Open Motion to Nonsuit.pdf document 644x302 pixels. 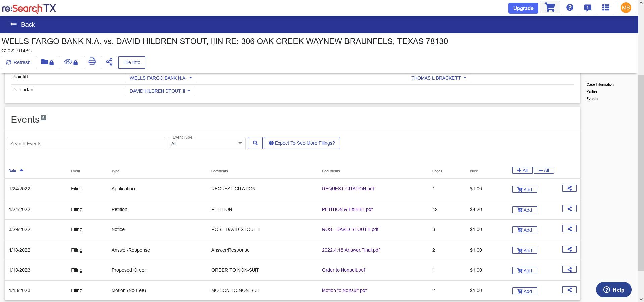tap(344, 290)
